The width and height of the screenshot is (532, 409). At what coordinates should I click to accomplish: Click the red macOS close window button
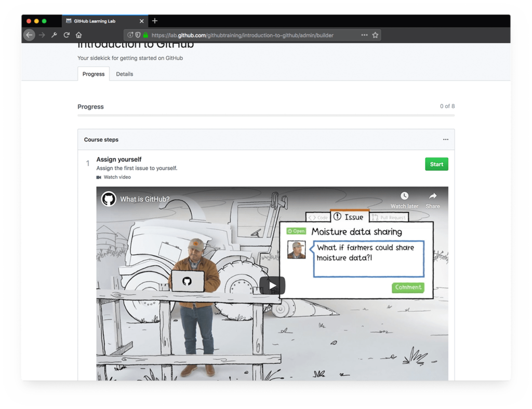click(x=29, y=21)
